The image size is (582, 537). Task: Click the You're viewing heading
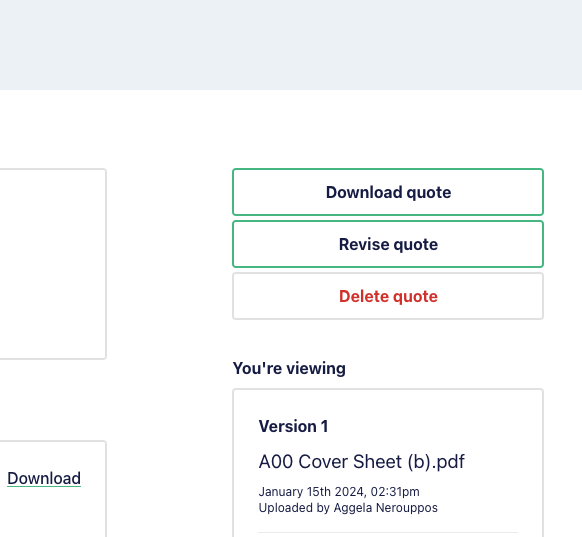289,369
